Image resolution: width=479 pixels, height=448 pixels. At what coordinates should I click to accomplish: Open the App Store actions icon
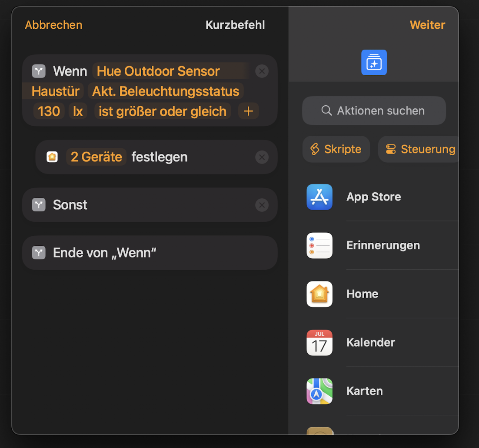coord(319,197)
